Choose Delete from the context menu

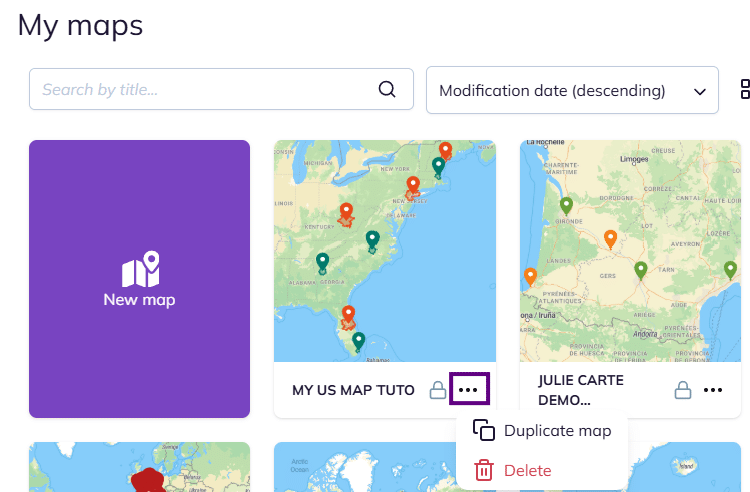527,470
